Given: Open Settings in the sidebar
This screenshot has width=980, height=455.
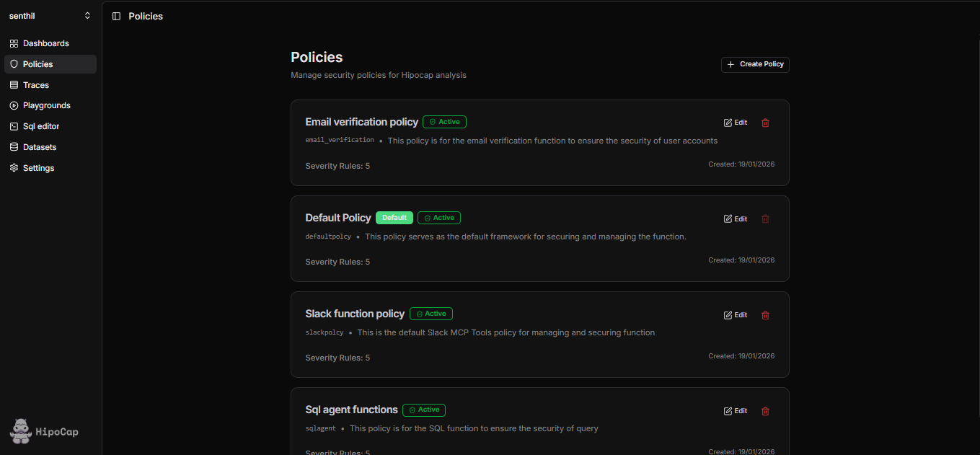Looking at the screenshot, I should [50, 168].
